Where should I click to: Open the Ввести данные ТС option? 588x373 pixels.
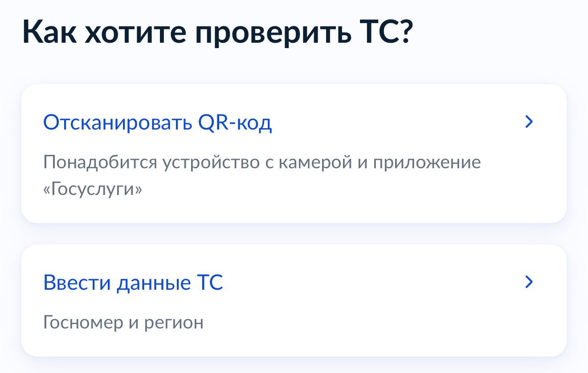pyautogui.click(x=133, y=282)
